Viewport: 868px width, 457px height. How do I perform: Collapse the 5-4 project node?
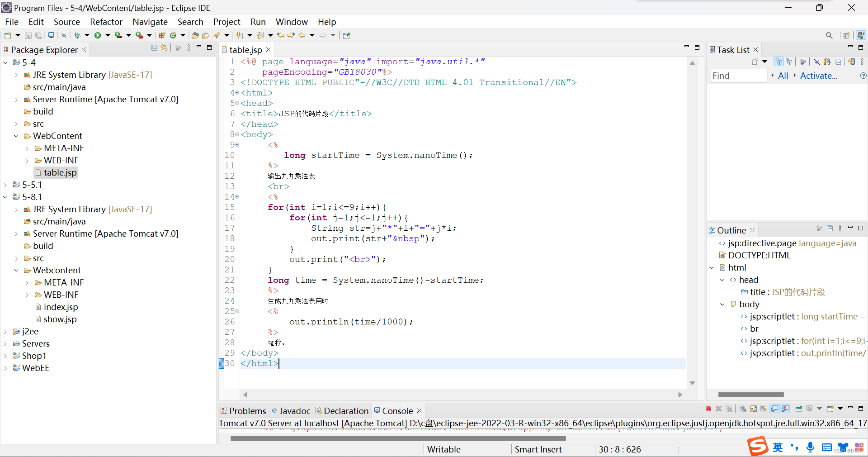[x=5, y=62]
